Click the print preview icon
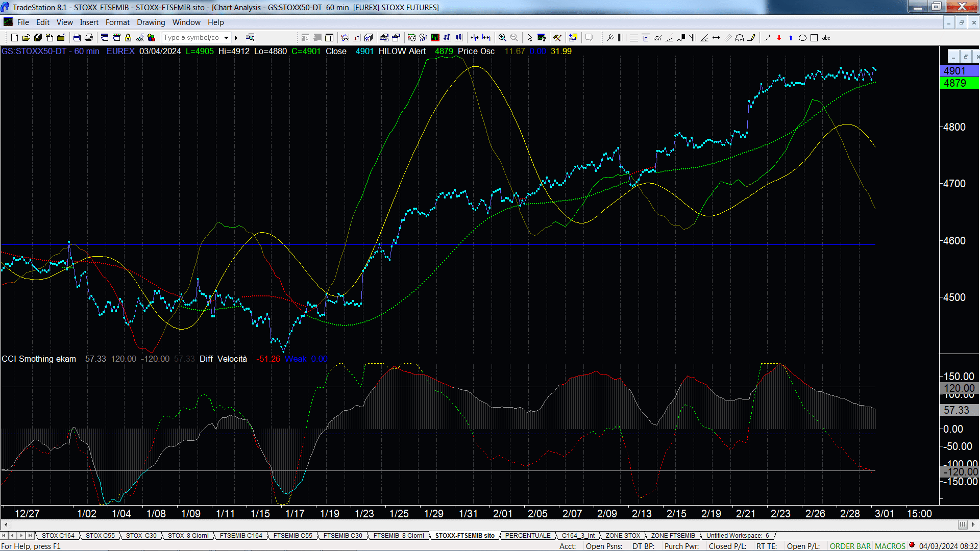Screen dimensions: 980x551 [x=77, y=38]
